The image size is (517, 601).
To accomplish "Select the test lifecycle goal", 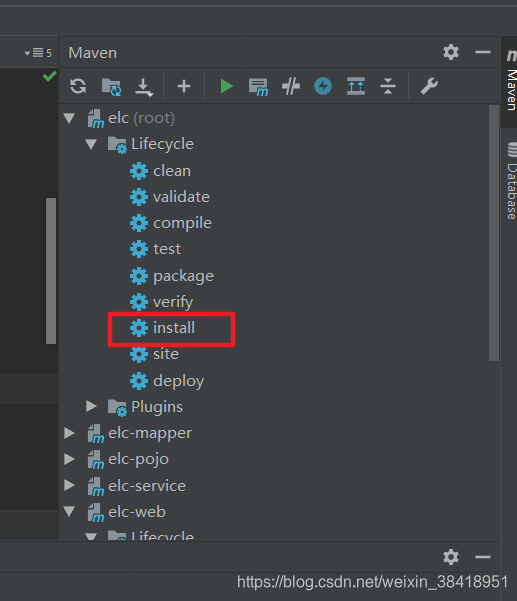I will 167,249.
